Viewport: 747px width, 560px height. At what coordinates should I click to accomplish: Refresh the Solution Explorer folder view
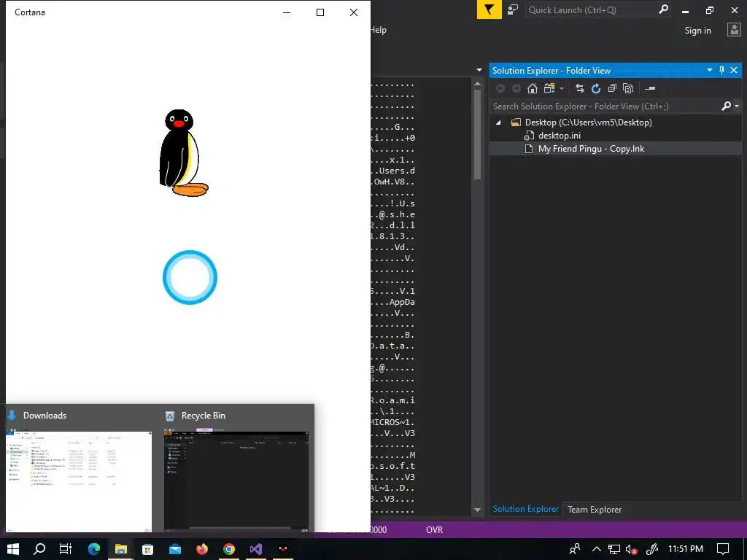coord(595,88)
